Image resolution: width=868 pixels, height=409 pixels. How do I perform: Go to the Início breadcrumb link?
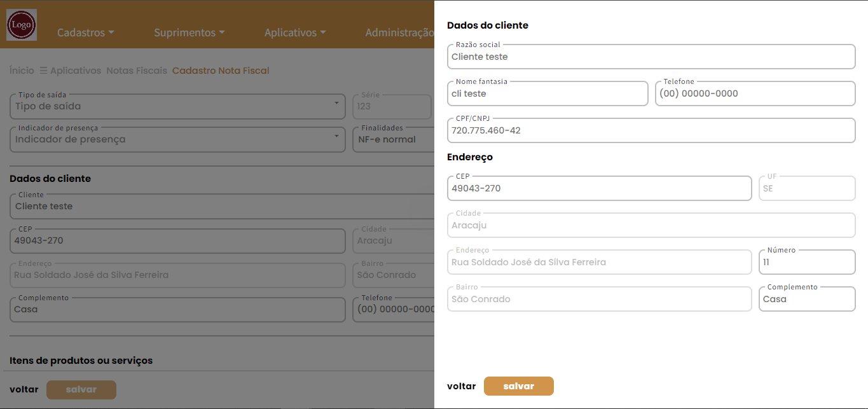click(x=22, y=71)
